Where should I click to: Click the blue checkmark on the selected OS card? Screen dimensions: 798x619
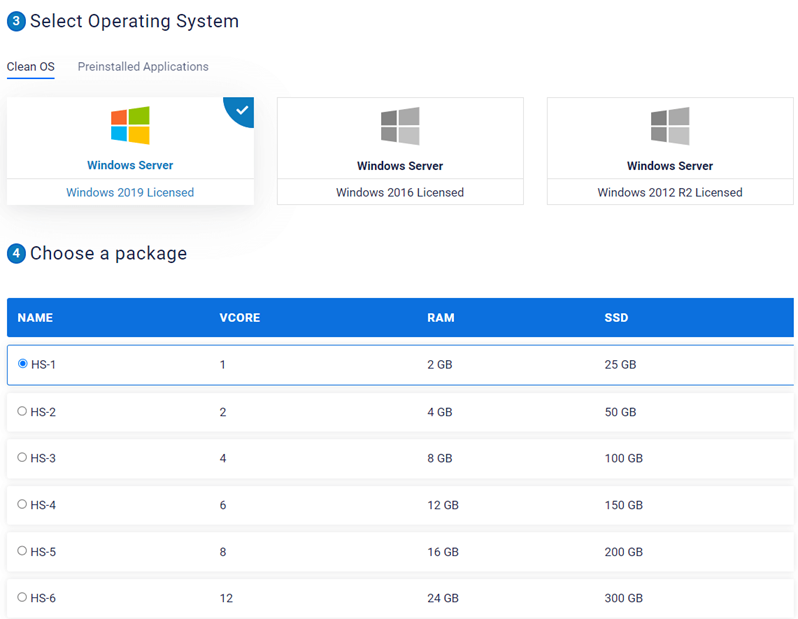point(241,110)
